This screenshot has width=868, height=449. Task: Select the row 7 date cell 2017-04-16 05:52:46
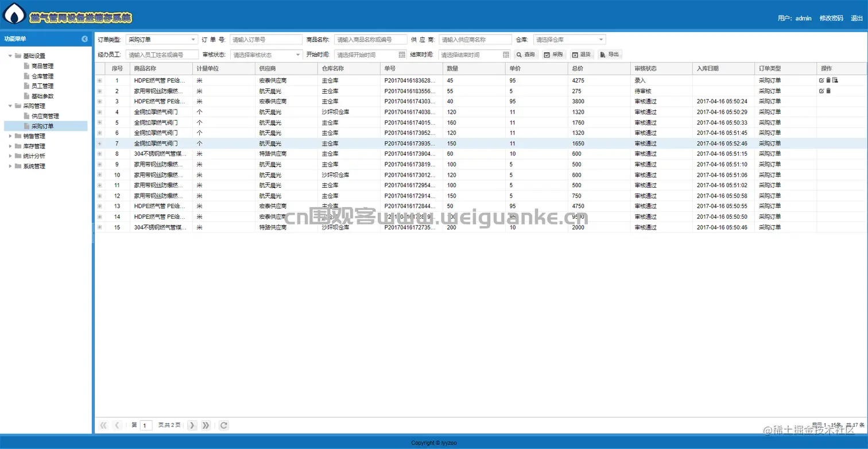[x=722, y=144]
